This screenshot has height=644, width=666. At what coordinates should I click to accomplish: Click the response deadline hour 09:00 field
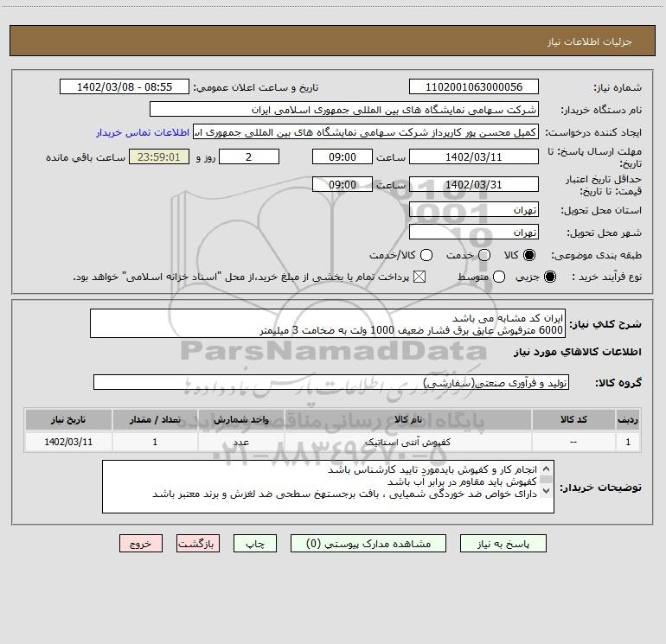pos(343,156)
